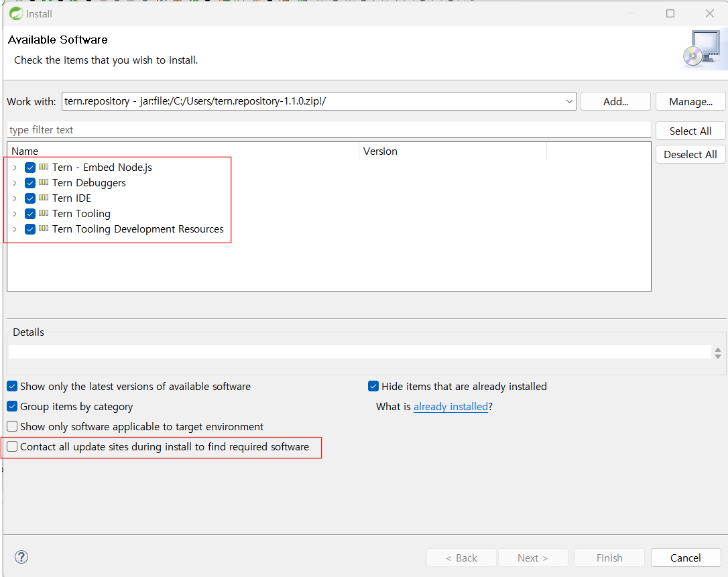Click the Version column header

pyautogui.click(x=452, y=151)
